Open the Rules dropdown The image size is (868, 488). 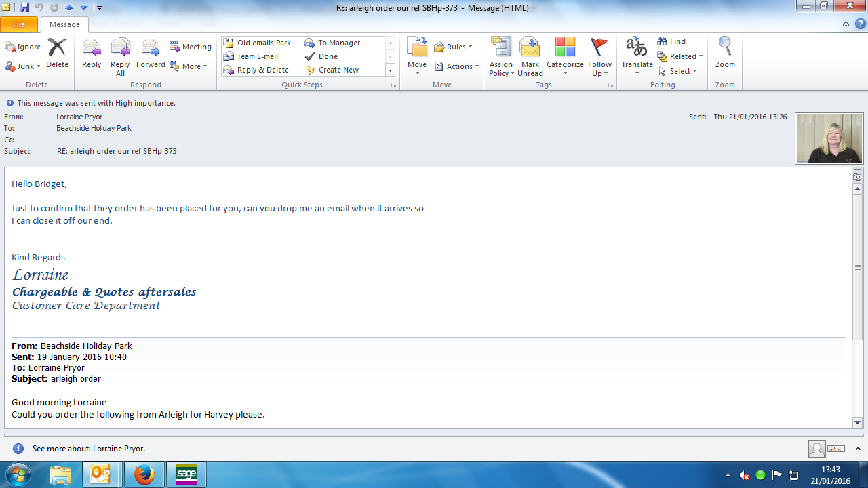click(x=454, y=47)
